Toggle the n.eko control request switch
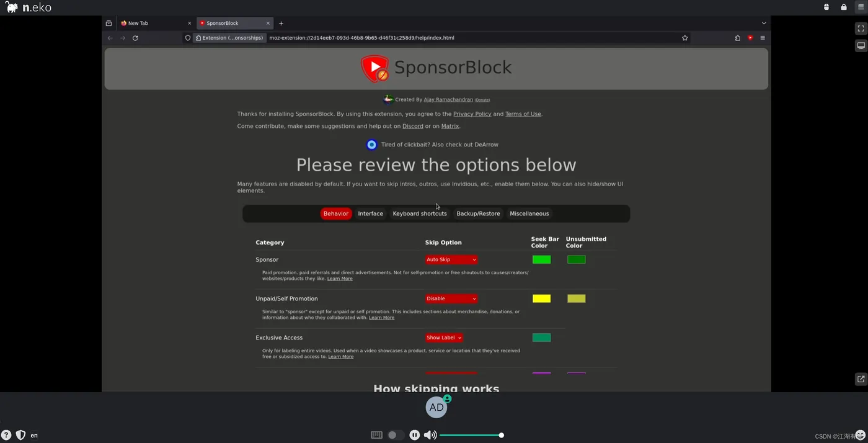The image size is (868, 443). [396, 435]
